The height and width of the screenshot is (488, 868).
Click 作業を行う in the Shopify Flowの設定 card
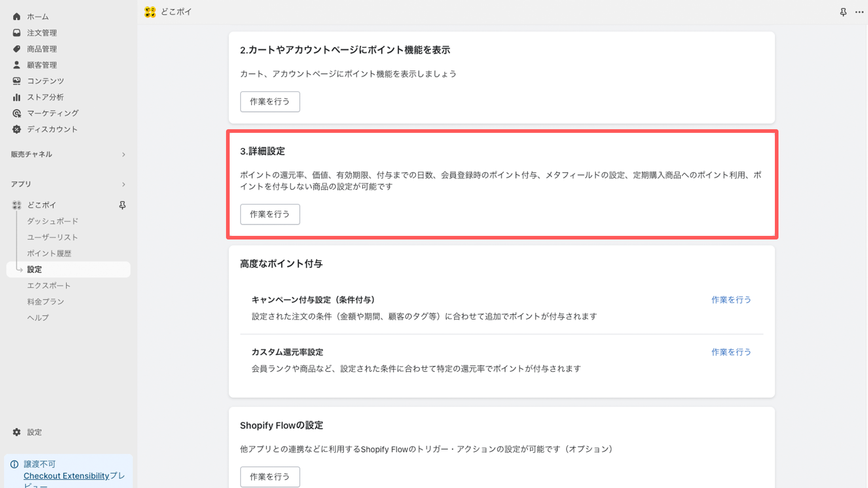tap(270, 477)
